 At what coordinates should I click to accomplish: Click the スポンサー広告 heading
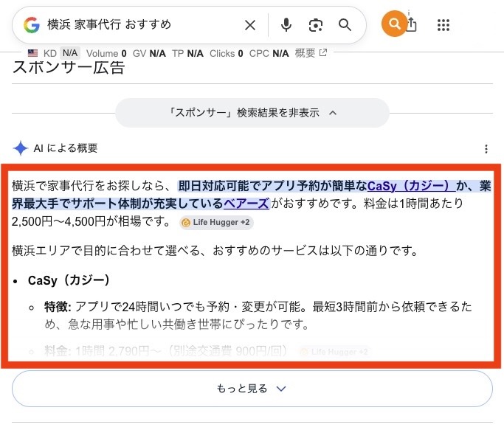(x=69, y=68)
